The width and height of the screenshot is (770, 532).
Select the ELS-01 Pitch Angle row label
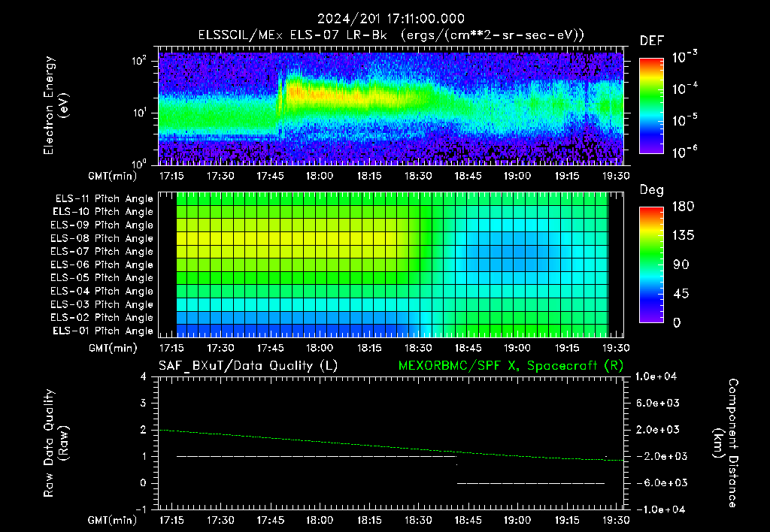(103, 331)
